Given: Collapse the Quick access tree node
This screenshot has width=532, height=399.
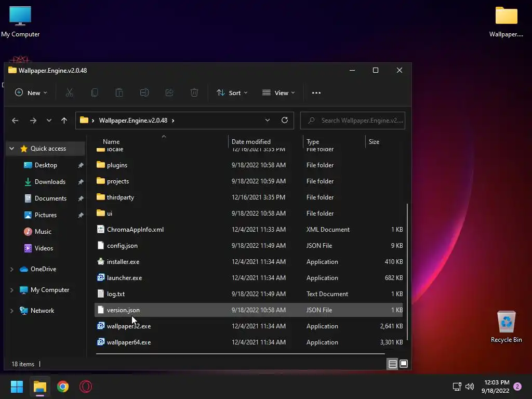Looking at the screenshot, I should tap(12, 149).
